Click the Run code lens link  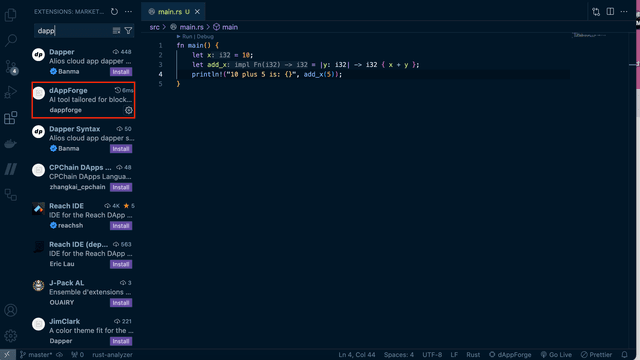tap(187, 37)
